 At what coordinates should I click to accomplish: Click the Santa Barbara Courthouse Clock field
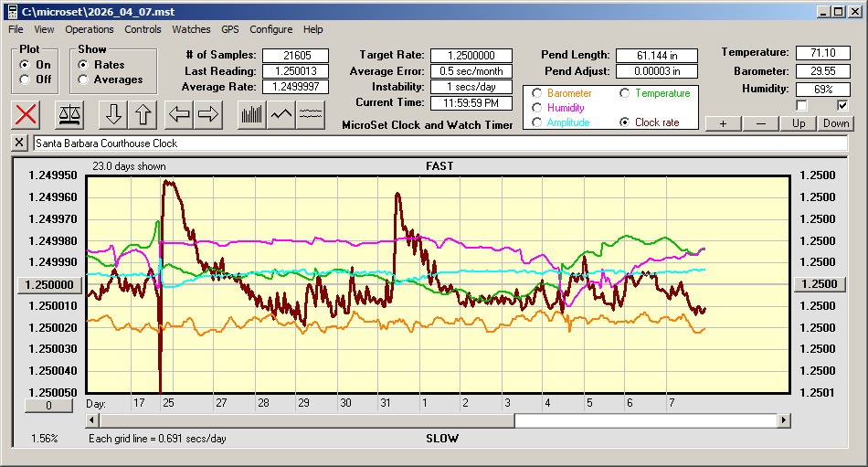[439, 143]
